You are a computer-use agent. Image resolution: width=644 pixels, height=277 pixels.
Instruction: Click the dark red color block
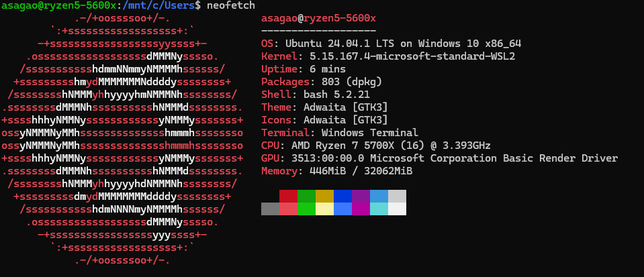pos(288,196)
